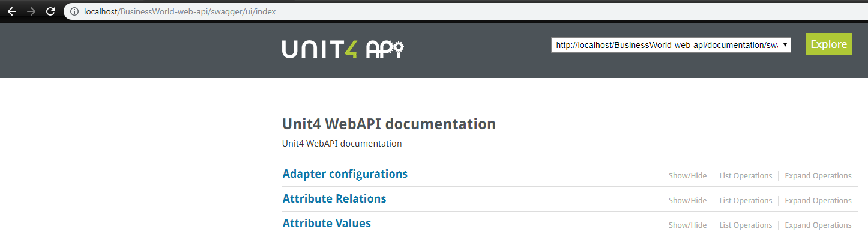This screenshot has width=868, height=241.
Task: List Operations for Attribute Values
Action: 746,225
